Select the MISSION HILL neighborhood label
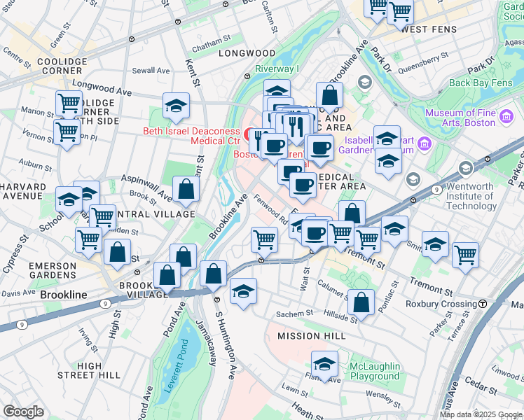The height and width of the screenshot is (420, 524). click(x=312, y=336)
